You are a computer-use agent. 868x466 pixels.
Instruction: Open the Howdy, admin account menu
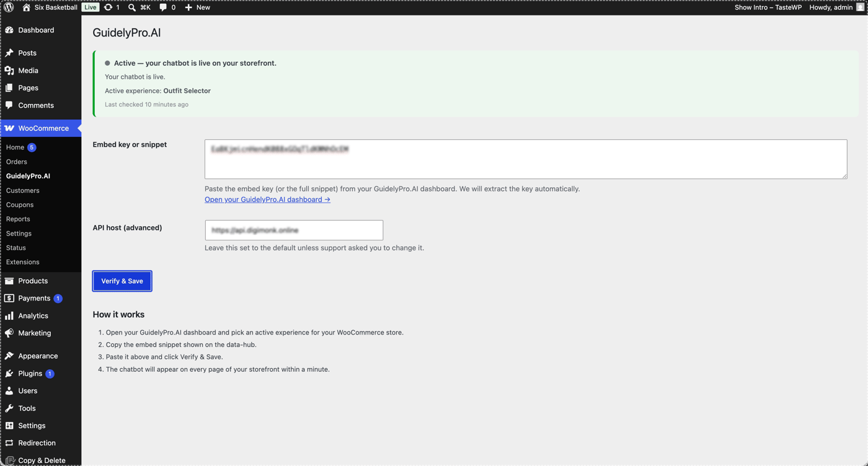coord(831,7)
